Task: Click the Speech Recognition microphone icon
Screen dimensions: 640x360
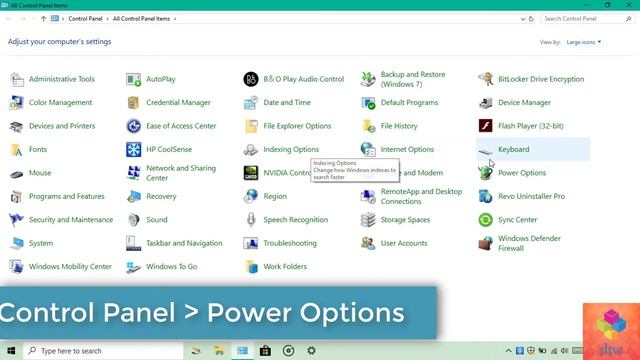Action: coord(251,220)
